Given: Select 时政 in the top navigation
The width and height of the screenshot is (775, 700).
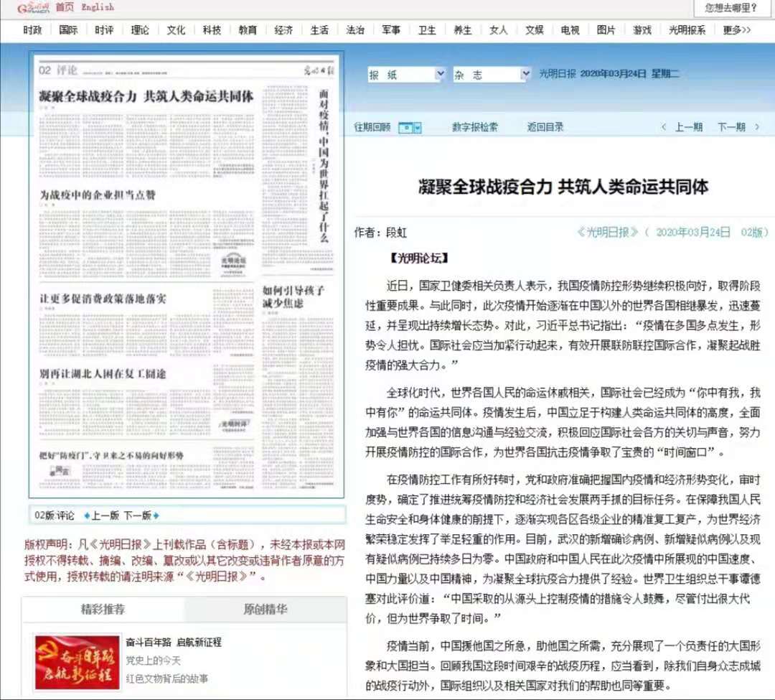Looking at the screenshot, I should pos(32,30).
